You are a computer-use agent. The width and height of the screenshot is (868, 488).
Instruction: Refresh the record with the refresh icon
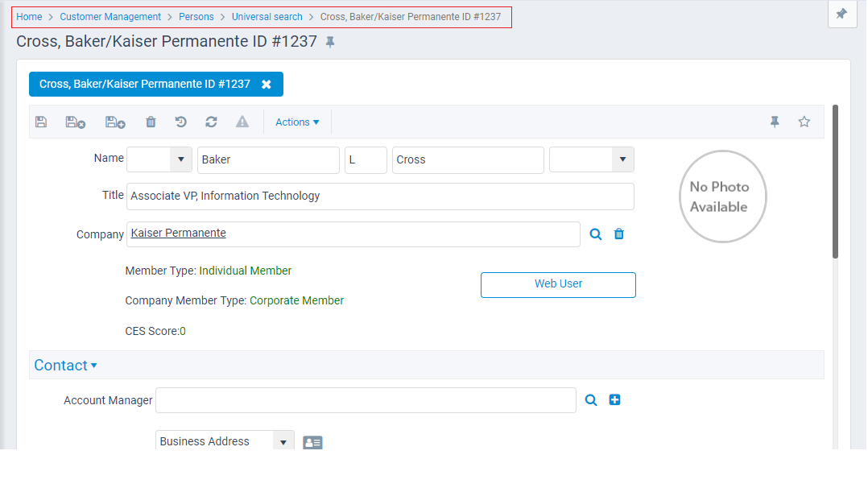pos(211,122)
